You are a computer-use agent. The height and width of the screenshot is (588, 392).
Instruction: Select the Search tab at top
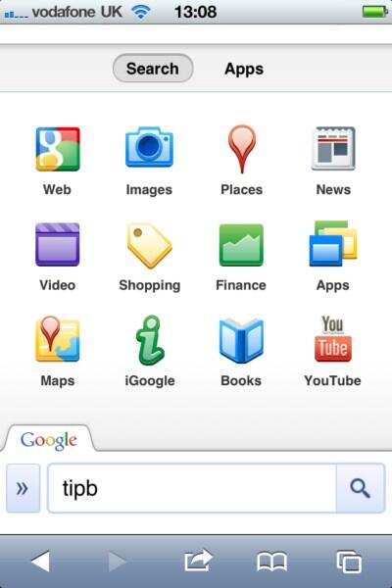[153, 69]
